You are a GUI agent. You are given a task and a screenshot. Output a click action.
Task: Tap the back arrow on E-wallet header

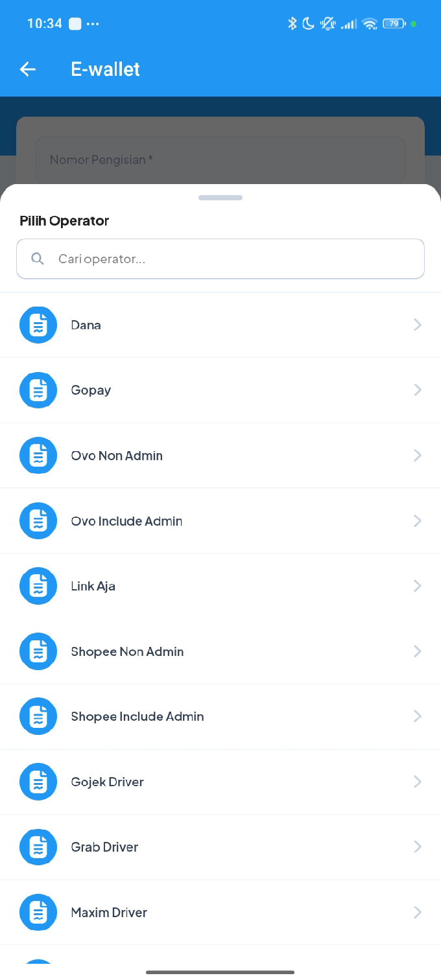coord(27,69)
